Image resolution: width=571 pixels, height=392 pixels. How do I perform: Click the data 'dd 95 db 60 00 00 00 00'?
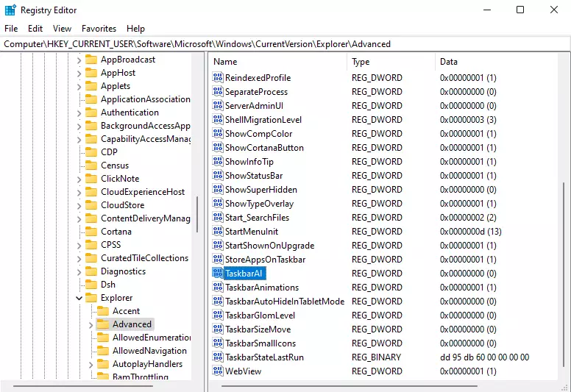pyautogui.click(x=484, y=357)
